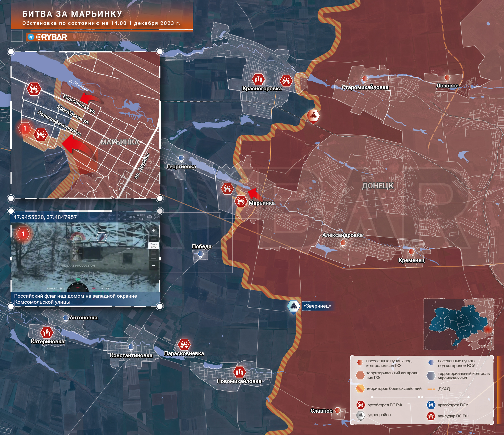
Task: Click the @RYBAR channel name
Action: (x=51, y=37)
